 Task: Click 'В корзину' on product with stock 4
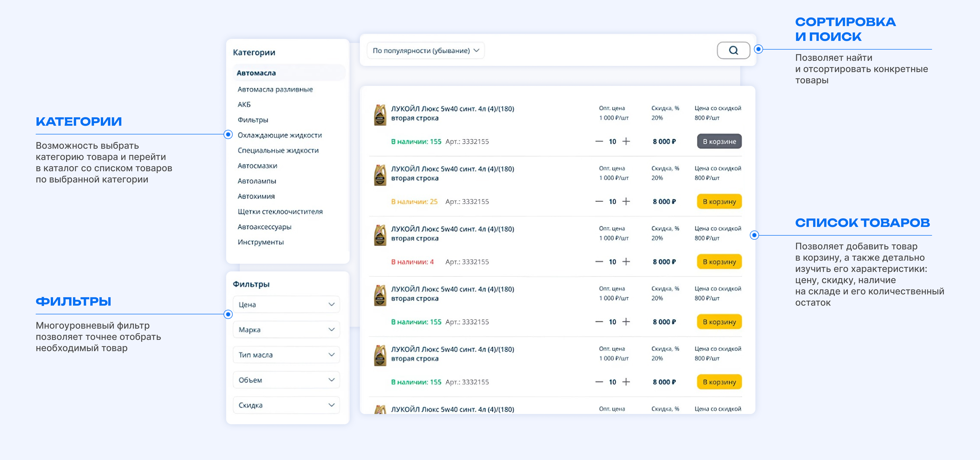(x=719, y=262)
